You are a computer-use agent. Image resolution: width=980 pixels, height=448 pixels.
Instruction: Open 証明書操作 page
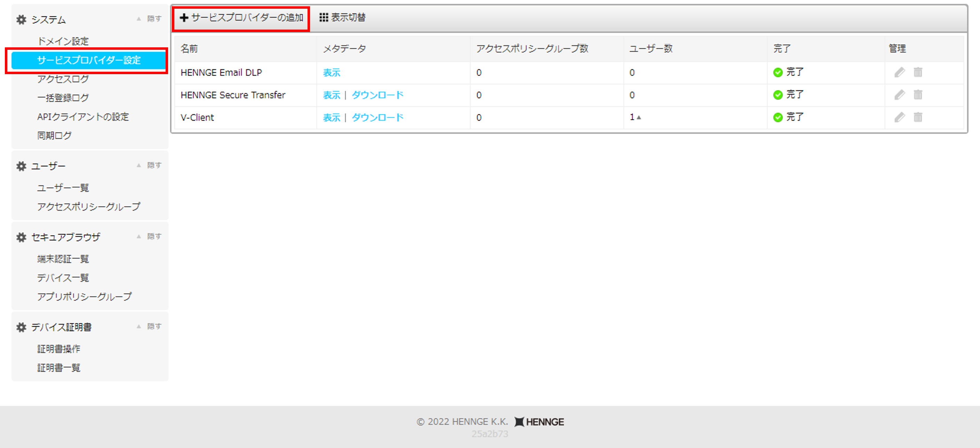click(x=58, y=349)
